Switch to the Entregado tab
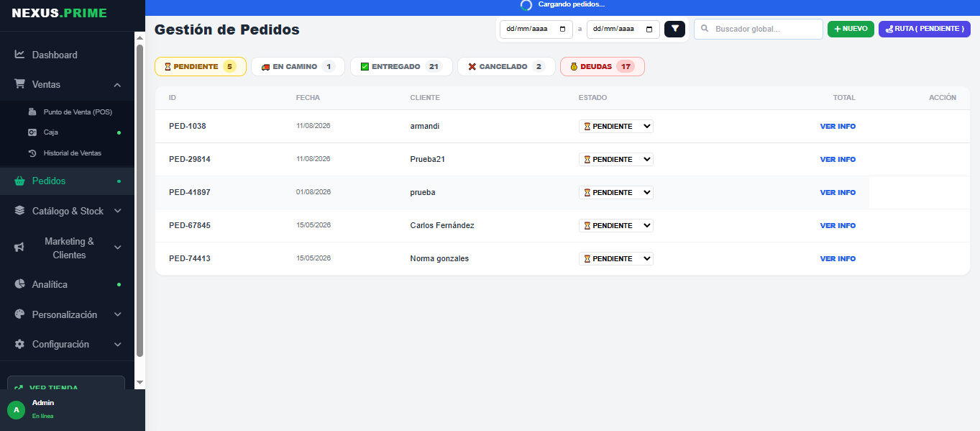Screen dimensions: 980x431 coord(401,66)
